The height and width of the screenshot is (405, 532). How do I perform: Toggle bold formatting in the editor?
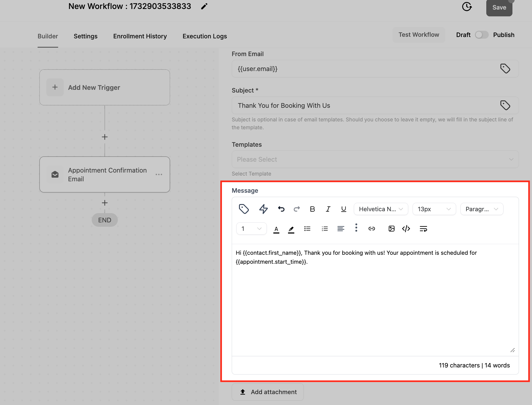click(312, 209)
